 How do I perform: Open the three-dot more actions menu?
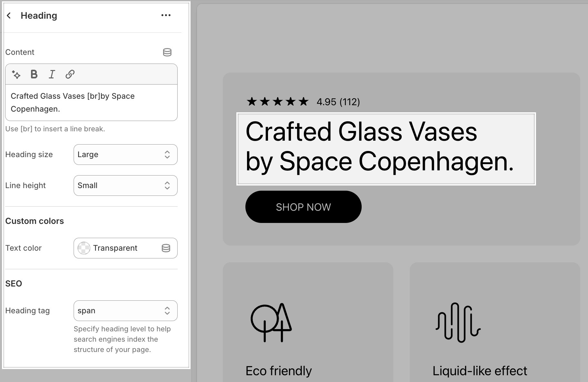166,15
